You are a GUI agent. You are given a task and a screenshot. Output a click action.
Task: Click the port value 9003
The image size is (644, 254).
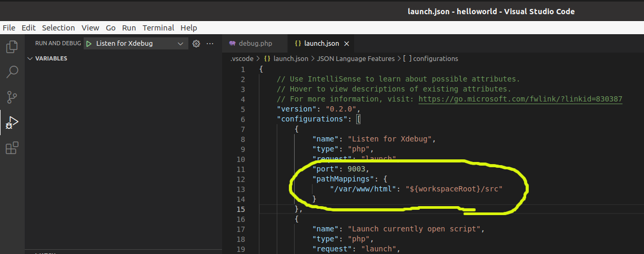tap(356, 169)
